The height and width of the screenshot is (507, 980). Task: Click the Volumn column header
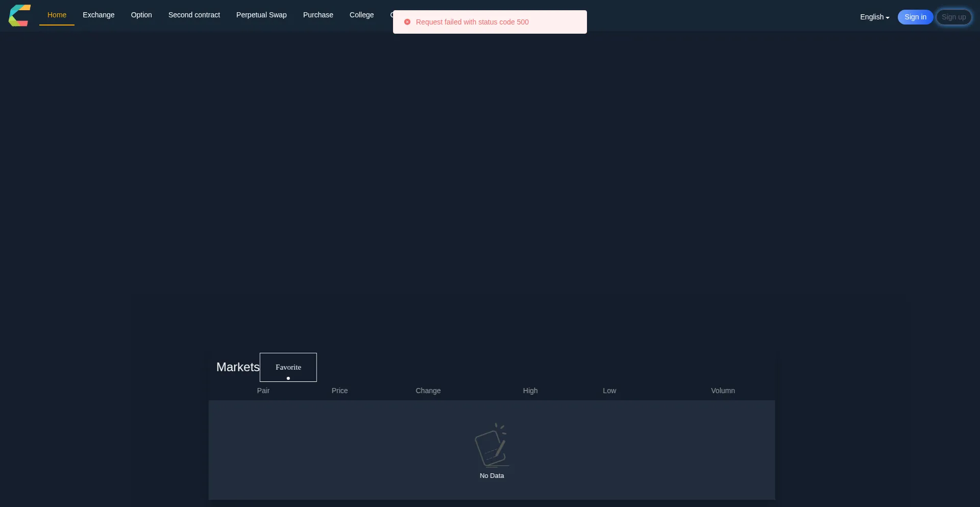point(723,391)
